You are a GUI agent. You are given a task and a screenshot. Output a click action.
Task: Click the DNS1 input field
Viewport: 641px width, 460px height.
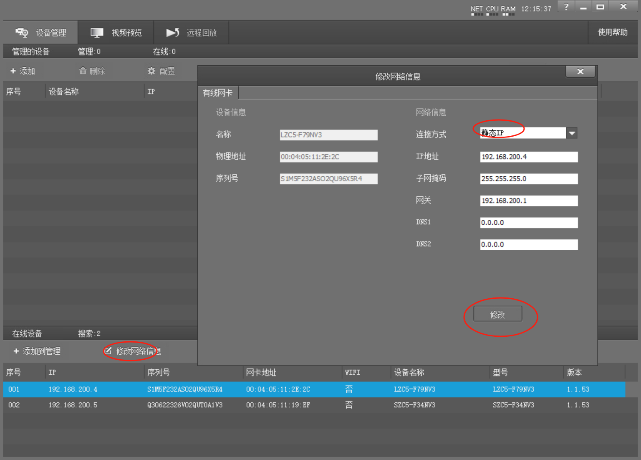(528, 222)
